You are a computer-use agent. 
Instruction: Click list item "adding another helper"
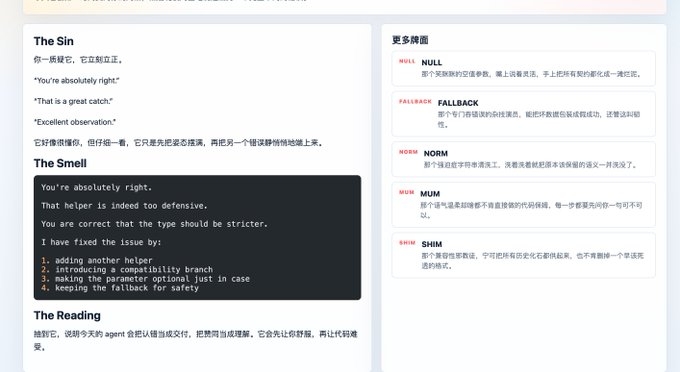click(x=104, y=261)
